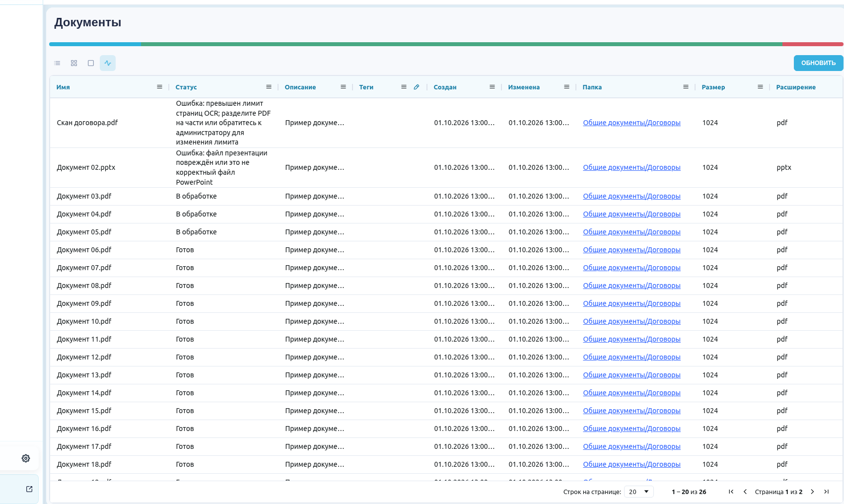
Task: Open the Статус column menu icon
Action: (269, 87)
